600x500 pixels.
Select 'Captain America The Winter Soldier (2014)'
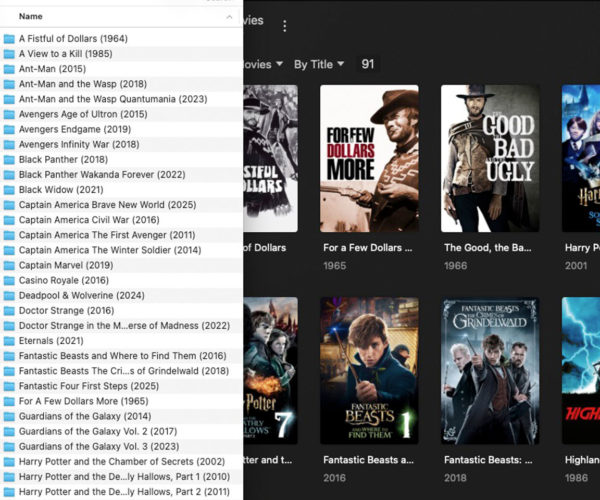[121, 250]
